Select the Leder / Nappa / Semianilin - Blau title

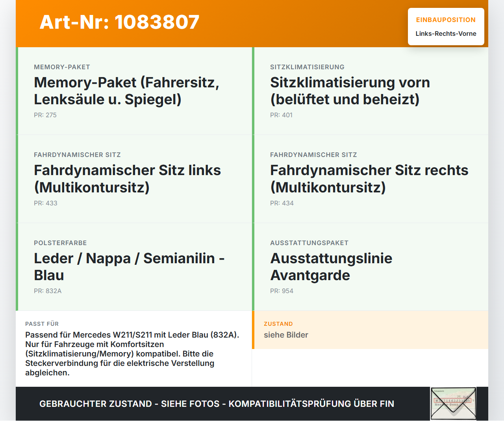pos(129,267)
